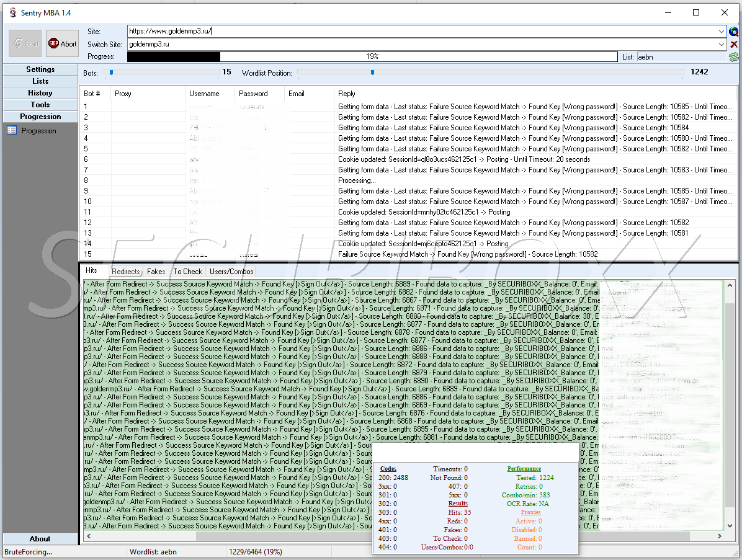View the History panel

click(40, 92)
